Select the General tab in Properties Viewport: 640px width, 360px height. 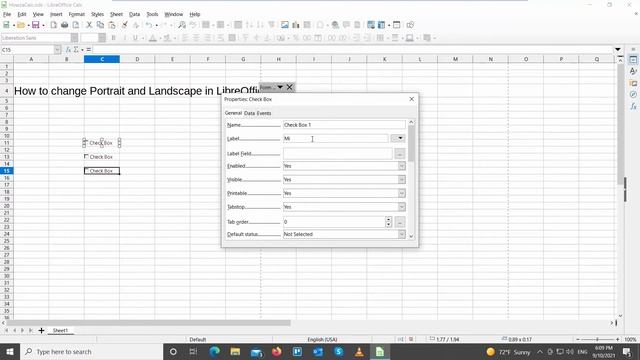pos(233,113)
